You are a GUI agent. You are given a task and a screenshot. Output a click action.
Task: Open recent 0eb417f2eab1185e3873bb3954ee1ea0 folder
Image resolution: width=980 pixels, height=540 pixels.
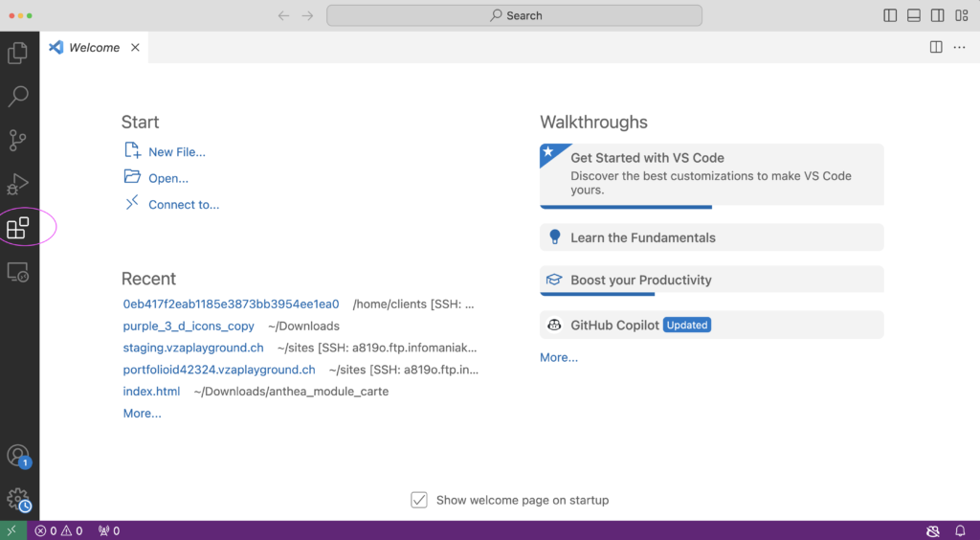click(232, 304)
